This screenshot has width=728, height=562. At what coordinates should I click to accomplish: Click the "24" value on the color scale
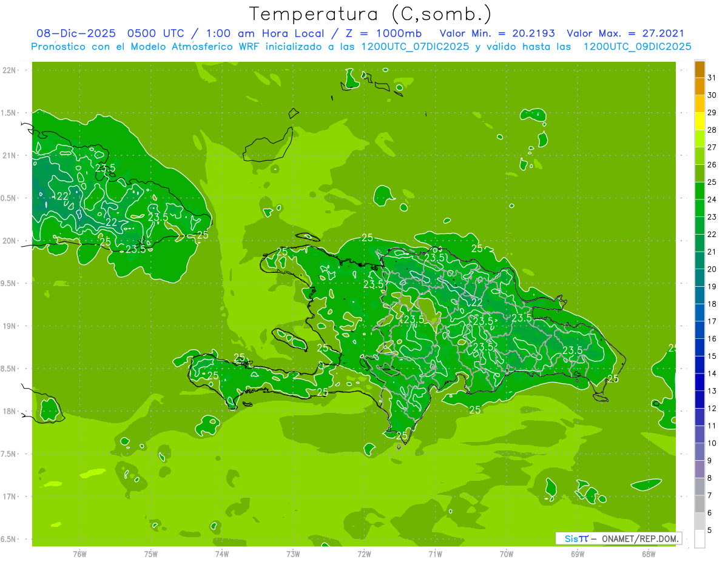712,199
